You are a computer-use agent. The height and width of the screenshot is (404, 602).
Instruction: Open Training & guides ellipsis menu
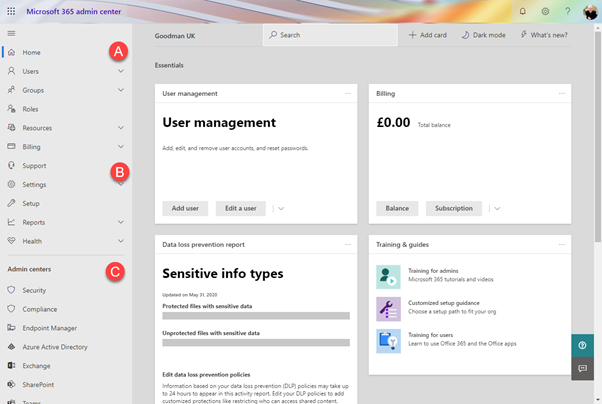(562, 244)
